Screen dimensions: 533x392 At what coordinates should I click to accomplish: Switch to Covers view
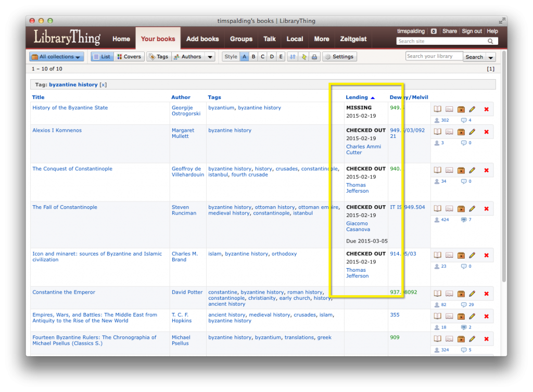coord(129,56)
